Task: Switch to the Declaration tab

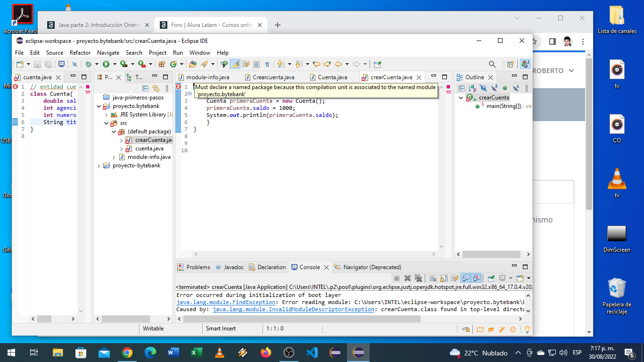Action: (267, 267)
